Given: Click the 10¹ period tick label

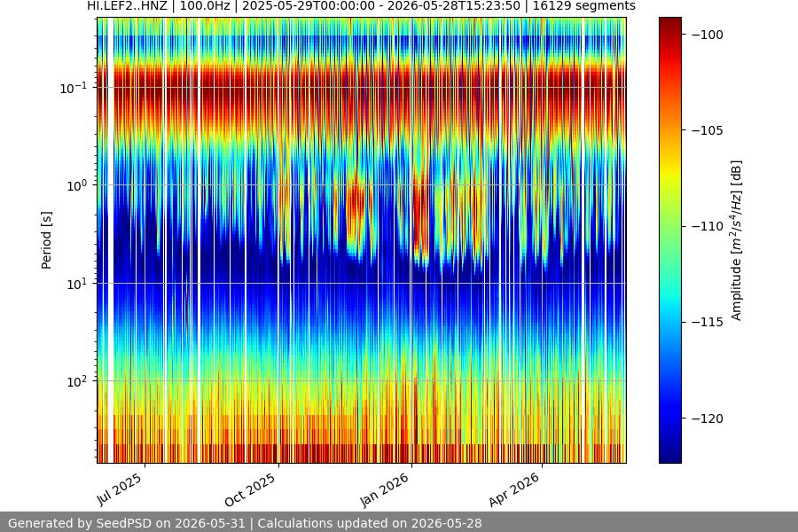Looking at the screenshot, I should click(76, 284).
